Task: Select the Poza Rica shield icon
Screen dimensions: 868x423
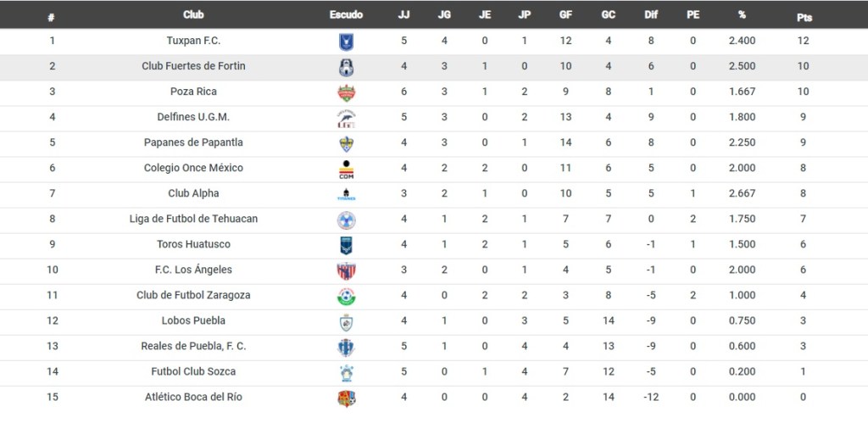Action: coord(346,92)
